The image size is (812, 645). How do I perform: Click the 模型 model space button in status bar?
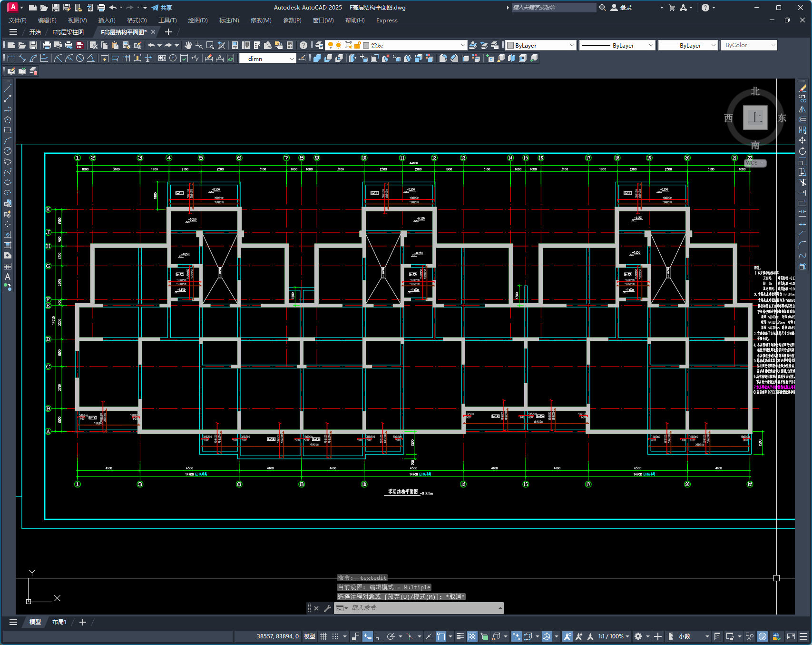(x=310, y=636)
